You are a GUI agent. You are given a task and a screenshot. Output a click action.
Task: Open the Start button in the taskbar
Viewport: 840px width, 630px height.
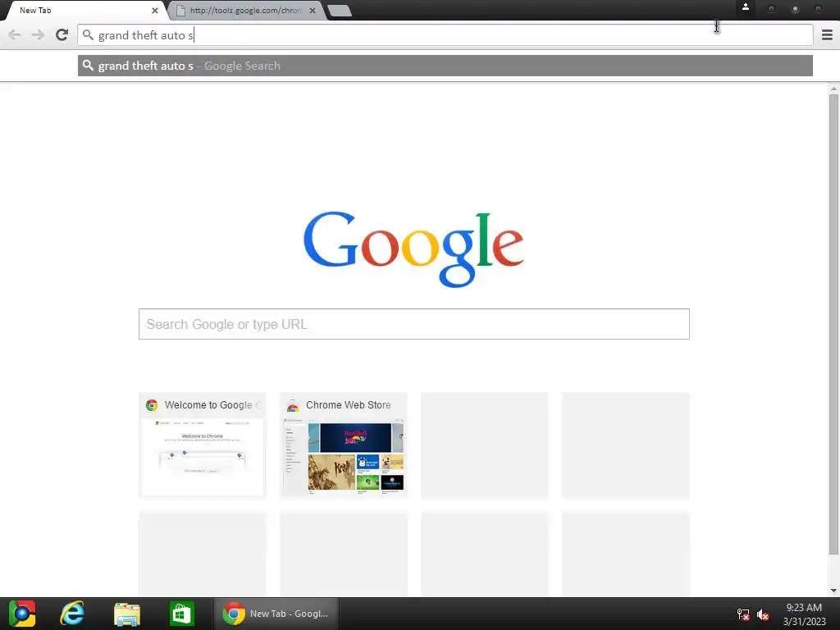(22, 614)
